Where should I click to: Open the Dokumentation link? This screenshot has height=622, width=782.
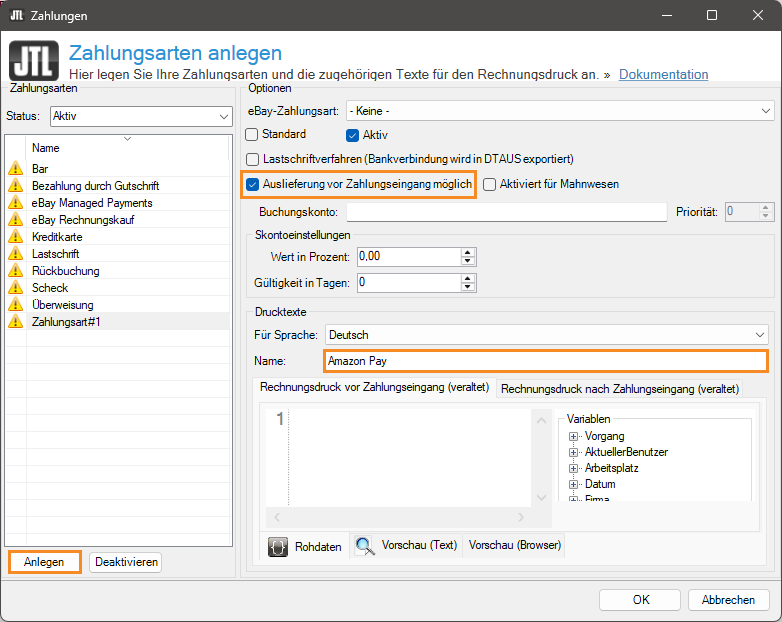pos(663,75)
